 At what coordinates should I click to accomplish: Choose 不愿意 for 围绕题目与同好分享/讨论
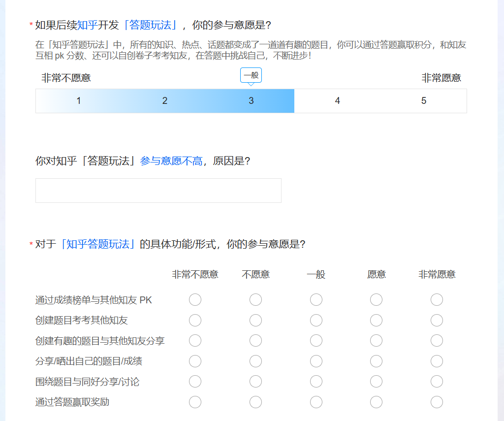(x=255, y=382)
